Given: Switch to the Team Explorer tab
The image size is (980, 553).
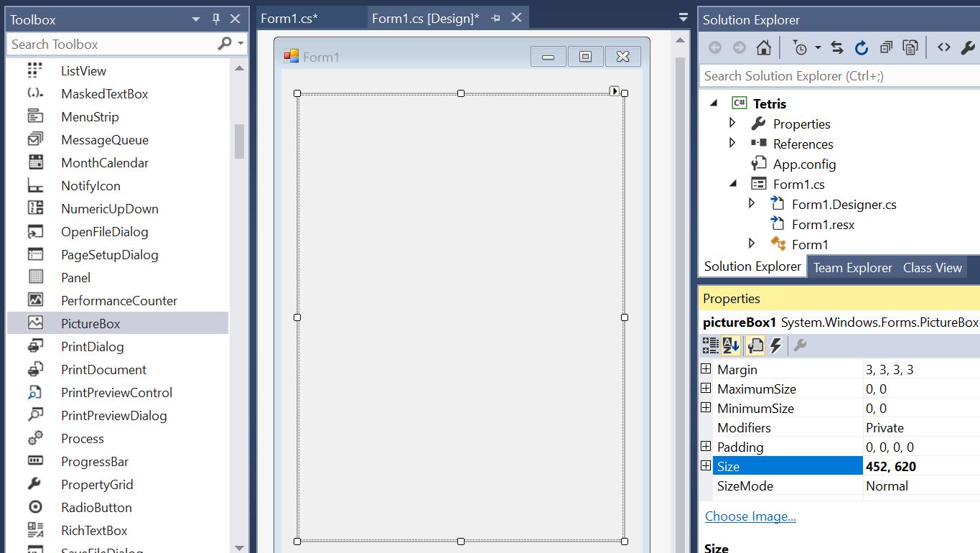Looking at the screenshot, I should (x=853, y=267).
